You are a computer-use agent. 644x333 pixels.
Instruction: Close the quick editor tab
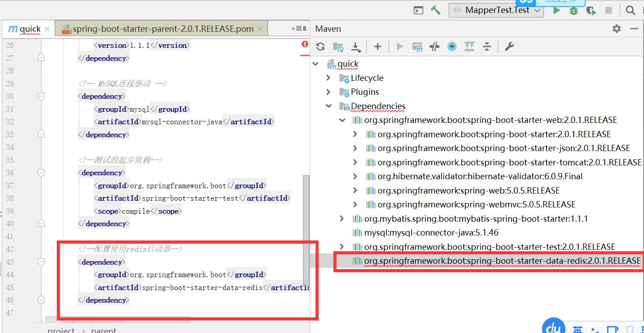[47, 29]
